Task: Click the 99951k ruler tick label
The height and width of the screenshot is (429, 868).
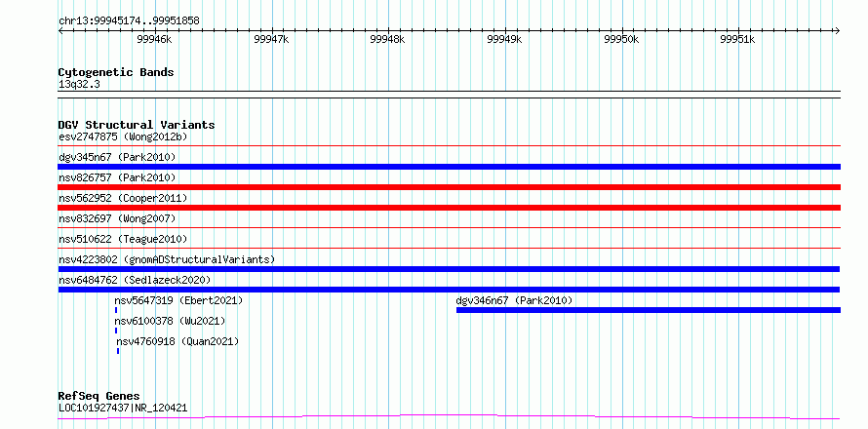Action: pos(738,39)
